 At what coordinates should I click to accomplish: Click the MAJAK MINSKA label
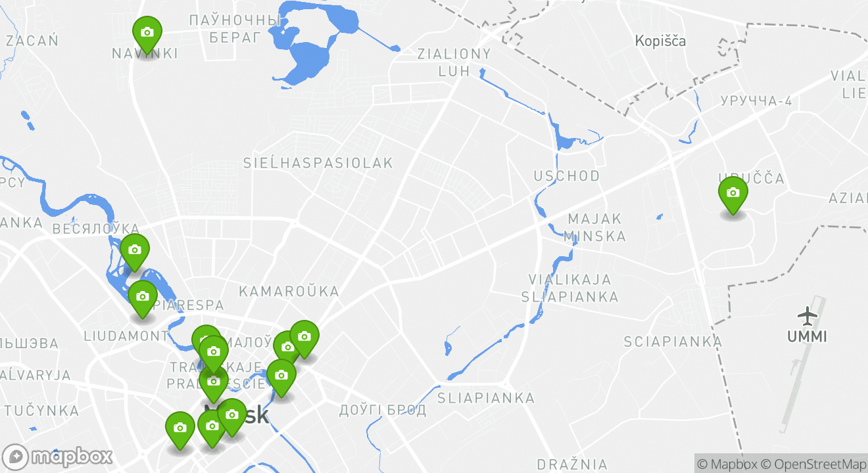point(594,227)
